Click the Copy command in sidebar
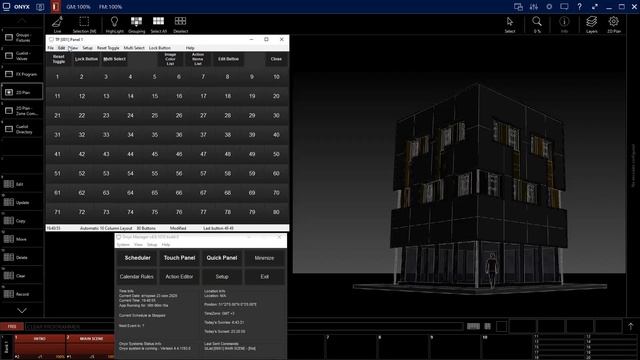The height and width of the screenshot is (360, 640). click(22, 221)
